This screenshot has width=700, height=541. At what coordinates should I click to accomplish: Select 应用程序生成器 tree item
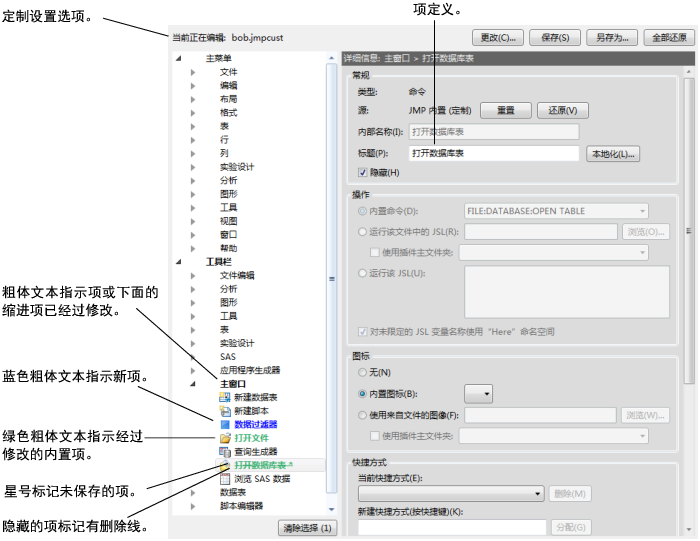[250, 370]
